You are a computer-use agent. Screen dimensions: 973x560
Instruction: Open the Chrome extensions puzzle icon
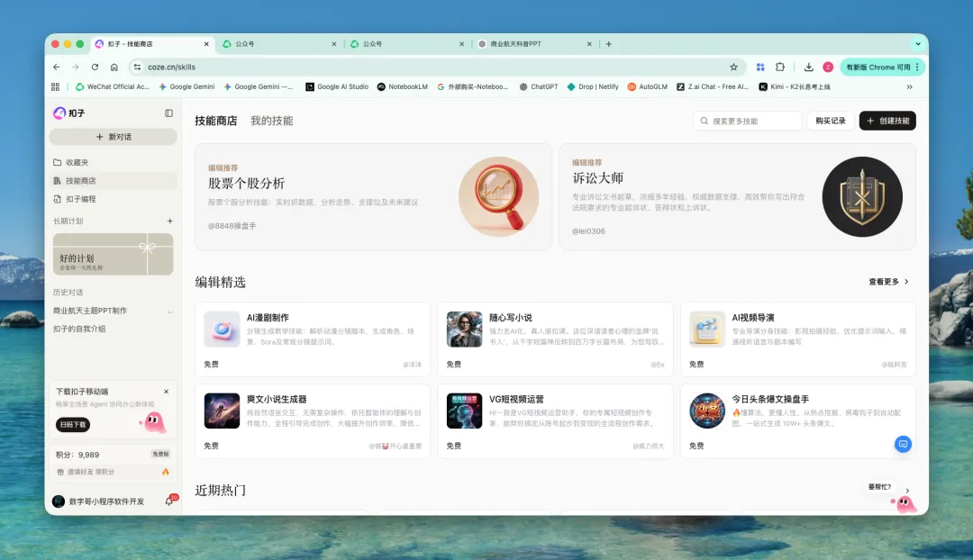(780, 67)
